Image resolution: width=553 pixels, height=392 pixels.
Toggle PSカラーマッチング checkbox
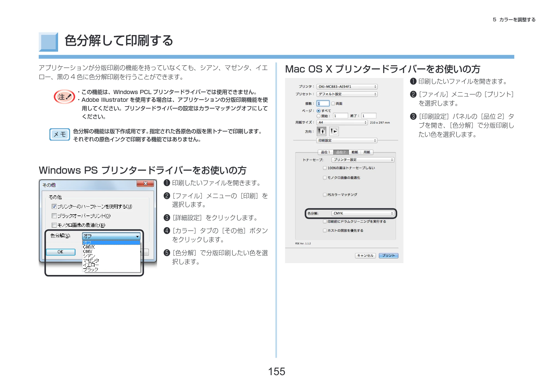(325, 195)
